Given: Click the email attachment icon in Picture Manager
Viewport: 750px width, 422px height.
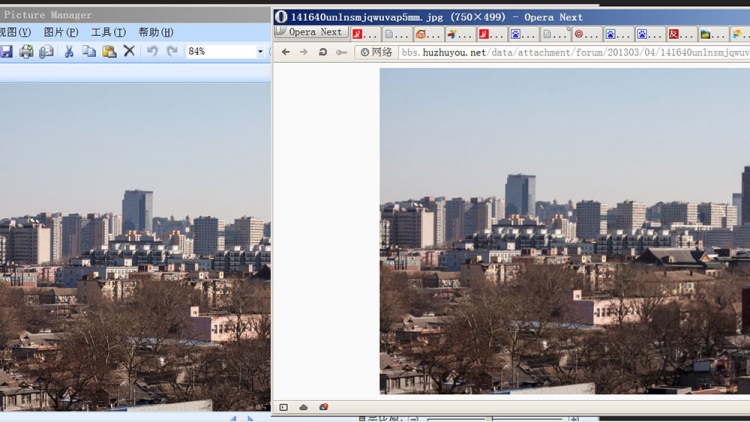Looking at the screenshot, I should (46, 51).
